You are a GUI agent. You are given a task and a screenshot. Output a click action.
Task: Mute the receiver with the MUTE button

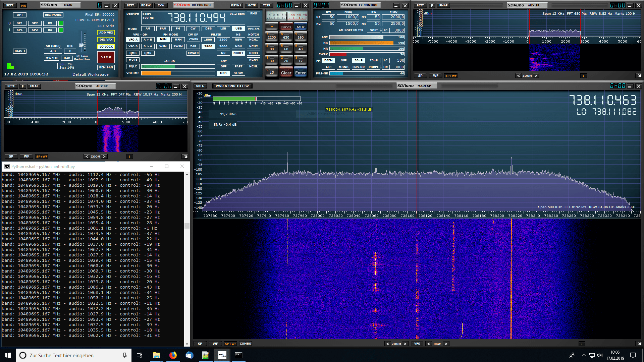tap(132, 59)
